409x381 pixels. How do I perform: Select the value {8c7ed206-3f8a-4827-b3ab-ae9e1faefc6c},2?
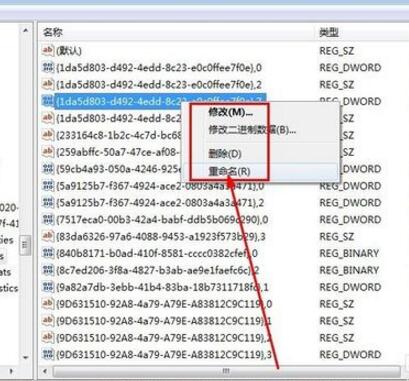point(158,270)
